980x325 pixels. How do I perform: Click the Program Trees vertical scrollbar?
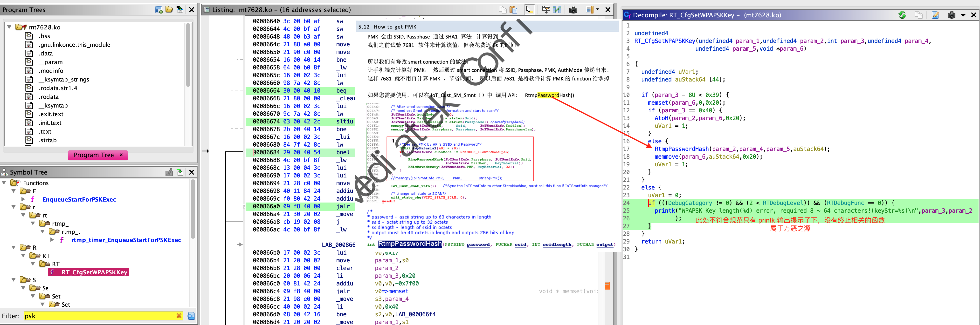[188, 55]
